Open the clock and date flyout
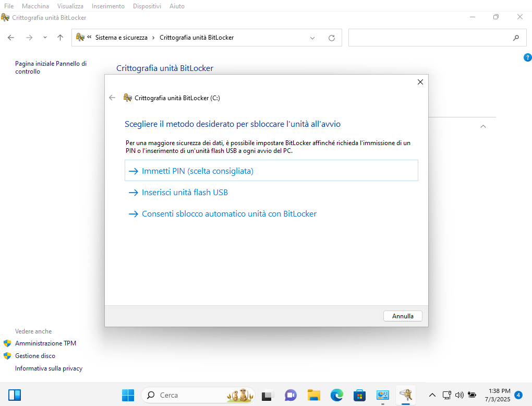 pos(498,395)
